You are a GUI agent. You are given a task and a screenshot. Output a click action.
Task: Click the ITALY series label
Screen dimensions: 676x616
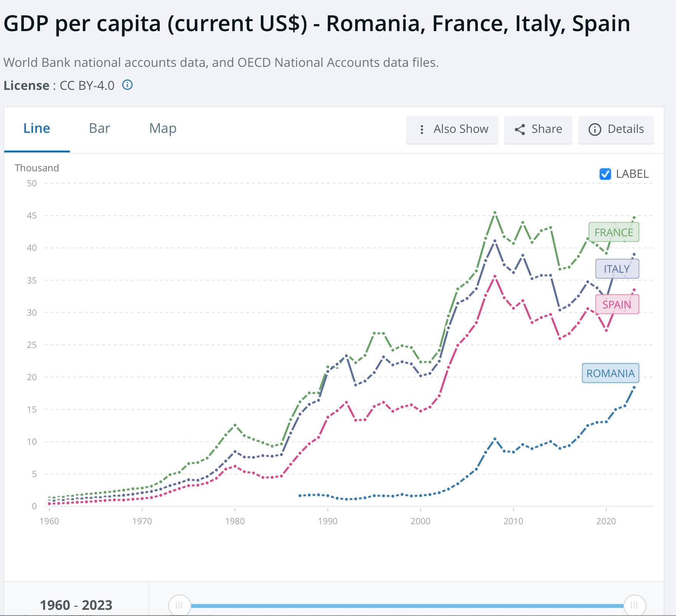tap(617, 269)
